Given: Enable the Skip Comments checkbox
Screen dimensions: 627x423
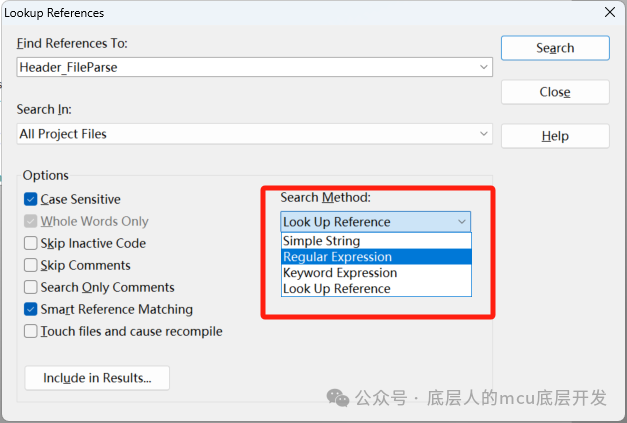Looking at the screenshot, I should [x=32, y=266].
